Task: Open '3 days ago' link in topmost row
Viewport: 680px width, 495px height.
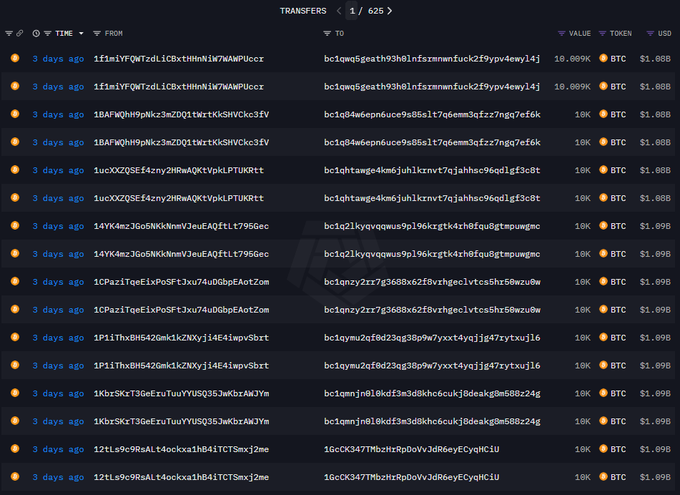Action: [x=58, y=59]
